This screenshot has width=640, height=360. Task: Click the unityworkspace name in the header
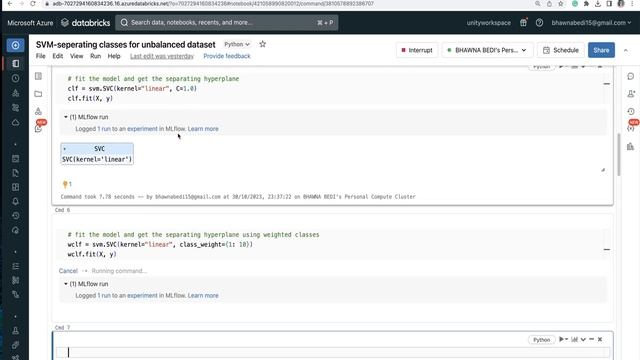click(489, 23)
